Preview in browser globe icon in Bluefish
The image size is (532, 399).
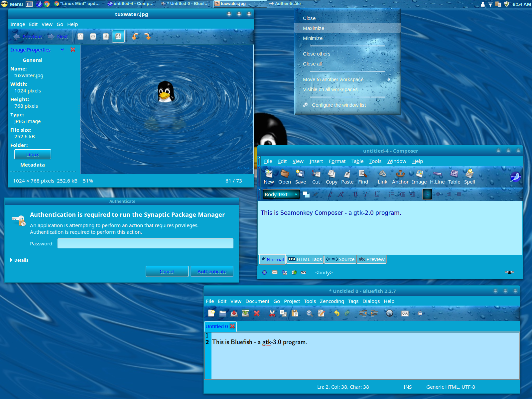click(389, 313)
